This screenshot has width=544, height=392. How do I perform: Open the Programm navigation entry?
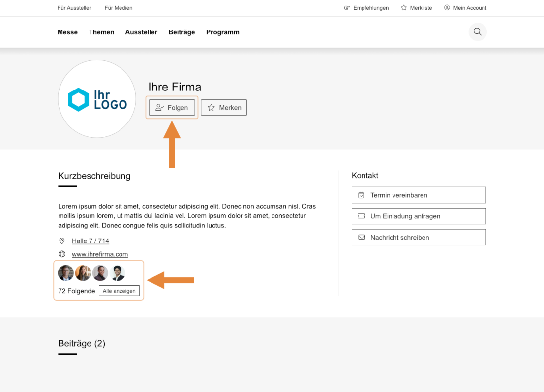(x=222, y=32)
